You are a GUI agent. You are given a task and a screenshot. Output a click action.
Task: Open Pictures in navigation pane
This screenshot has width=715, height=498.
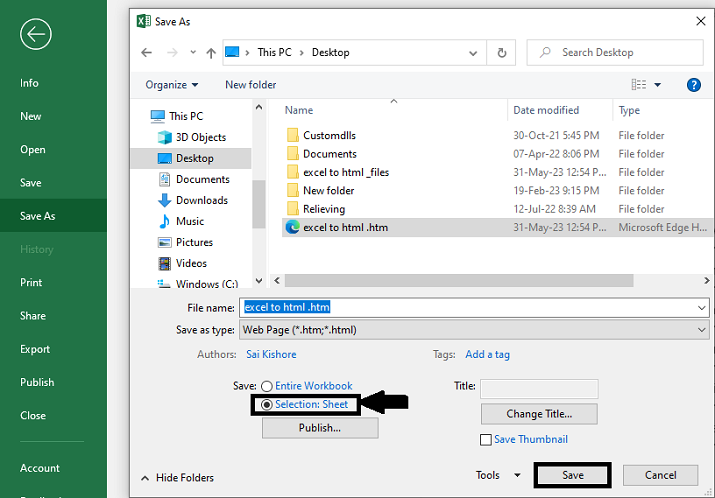click(x=185, y=242)
